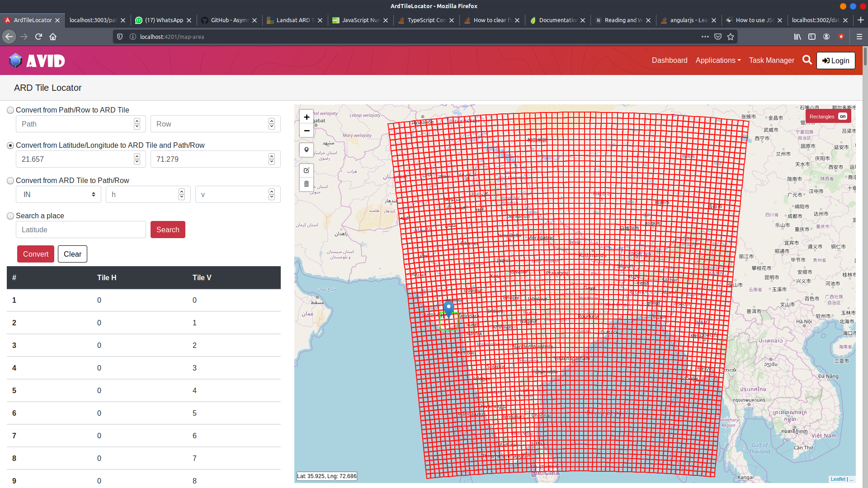The height and width of the screenshot is (488, 868).
Task: Zoom in on the map
Action: [x=307, y=117]
